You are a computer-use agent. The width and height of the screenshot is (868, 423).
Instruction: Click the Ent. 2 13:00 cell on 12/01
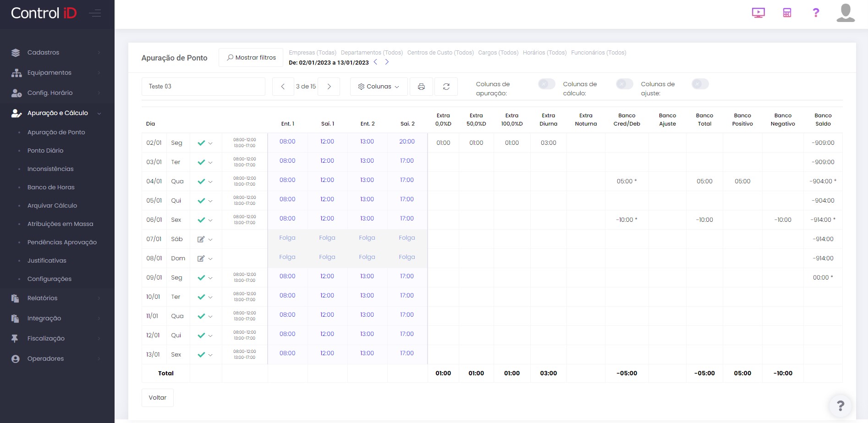367,334
